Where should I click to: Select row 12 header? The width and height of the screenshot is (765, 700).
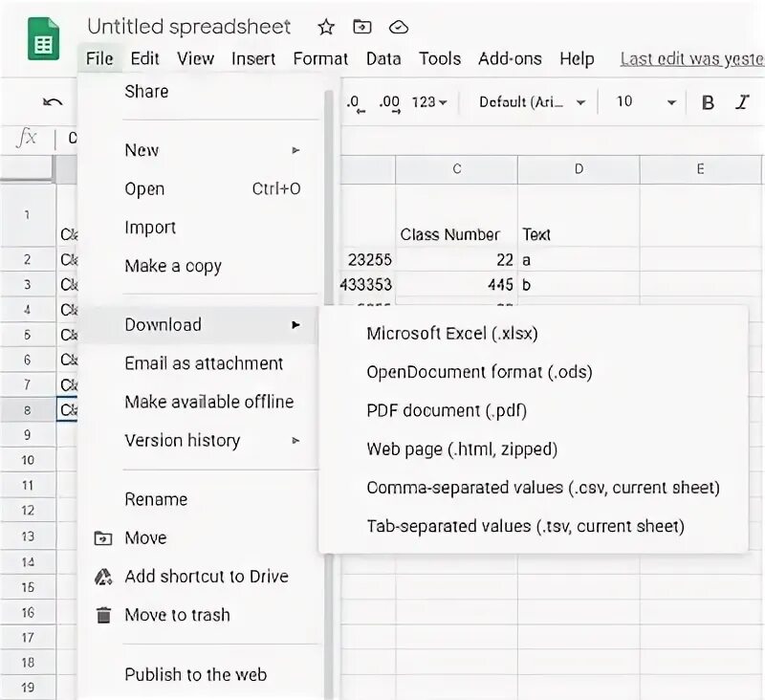click(28, 511)
